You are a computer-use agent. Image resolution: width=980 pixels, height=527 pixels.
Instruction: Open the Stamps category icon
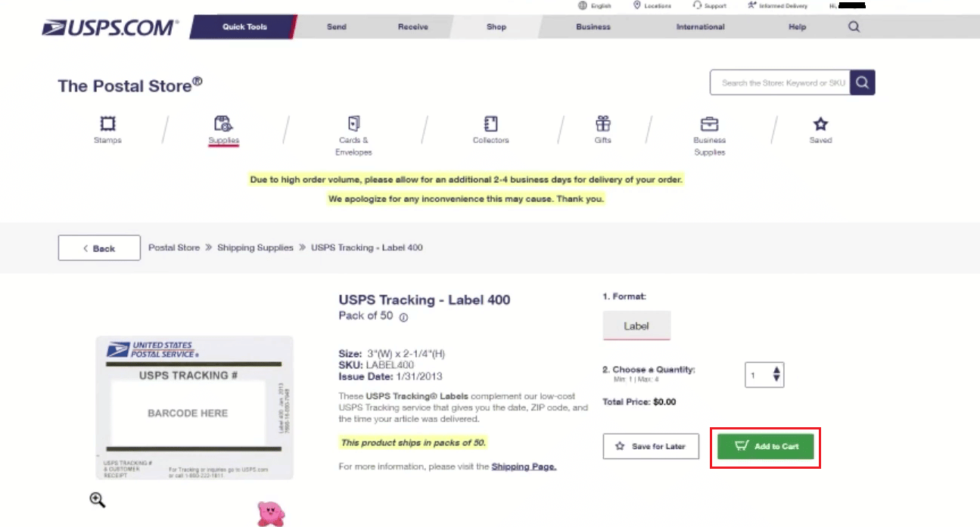point(107,123)
